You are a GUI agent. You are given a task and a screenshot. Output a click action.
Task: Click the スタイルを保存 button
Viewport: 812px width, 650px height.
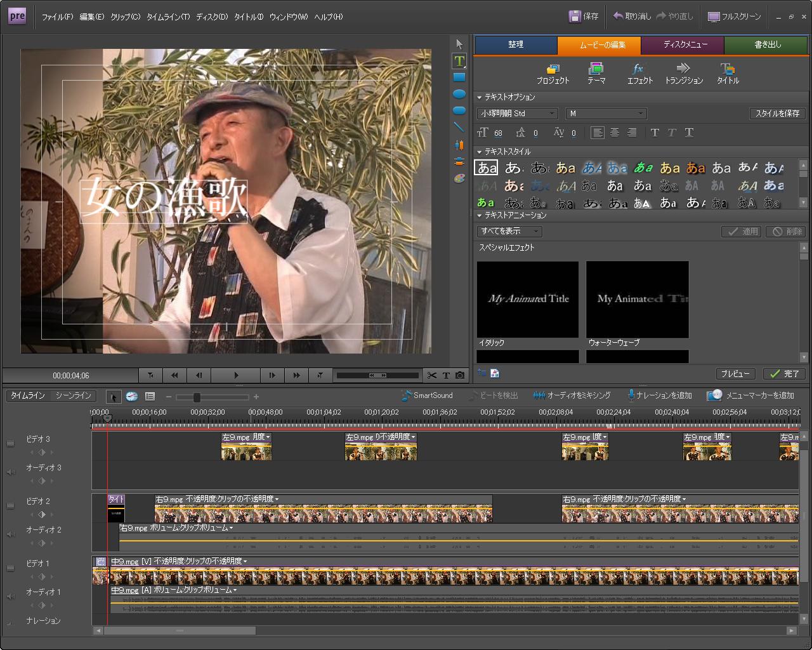tap(777, 114)
